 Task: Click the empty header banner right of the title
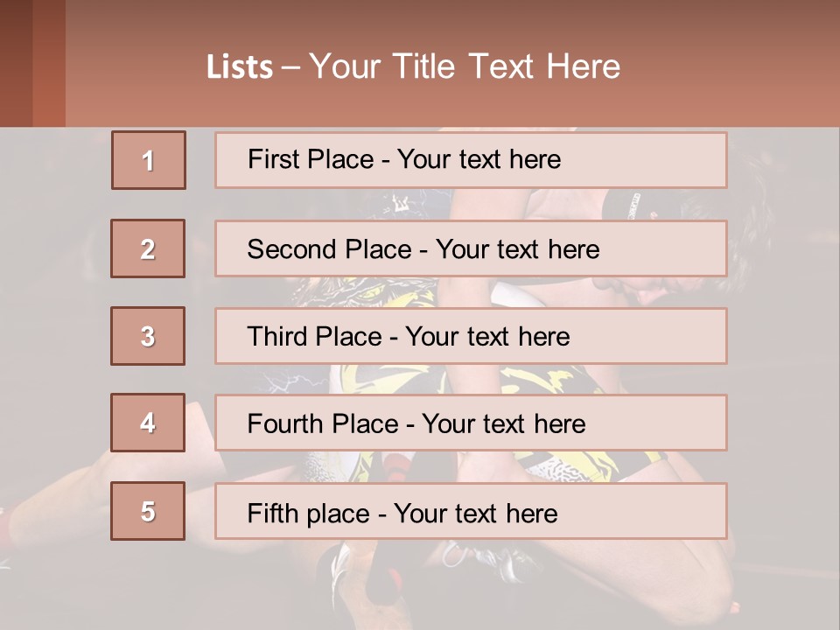click(x=735, y=66)
